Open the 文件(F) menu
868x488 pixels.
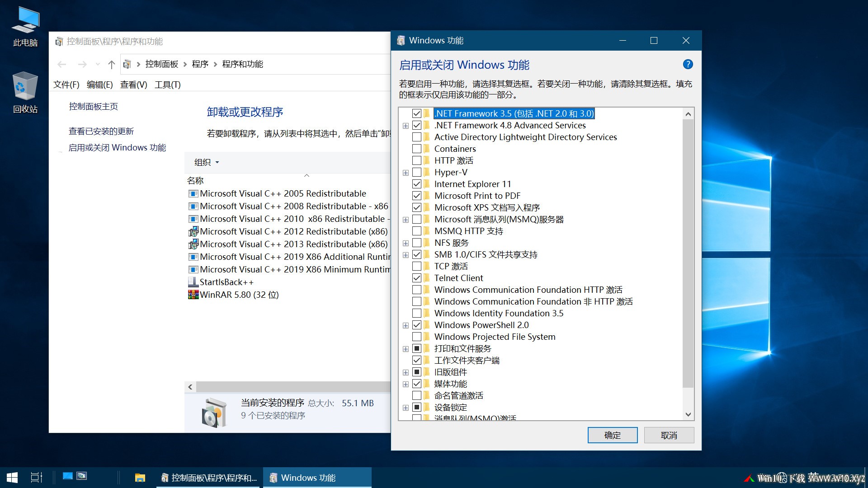66,84
